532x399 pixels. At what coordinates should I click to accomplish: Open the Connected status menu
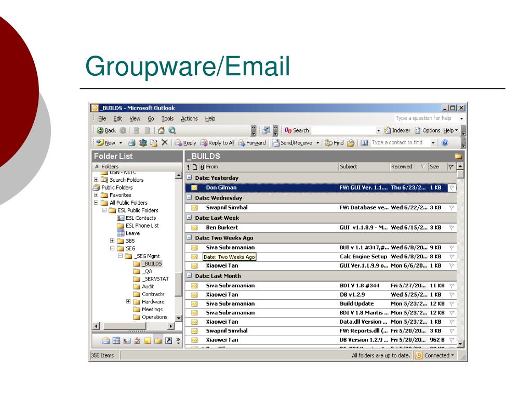(435, 355)
